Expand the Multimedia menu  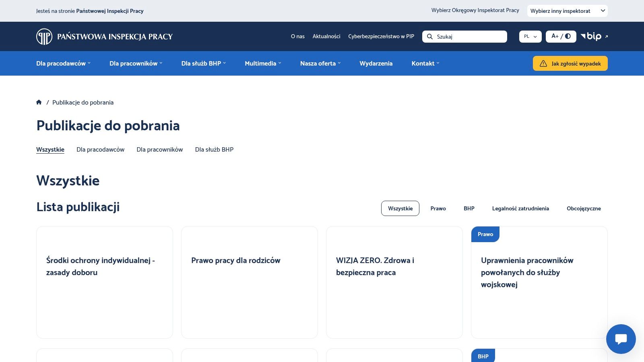[x=263, y=64]
